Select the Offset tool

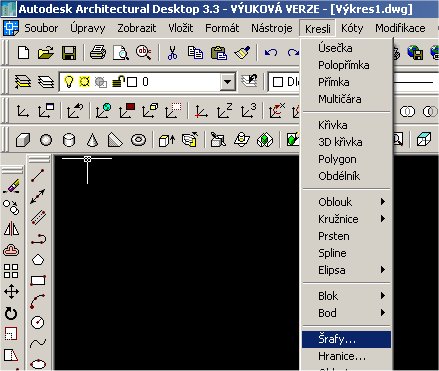tap(11, 250)
